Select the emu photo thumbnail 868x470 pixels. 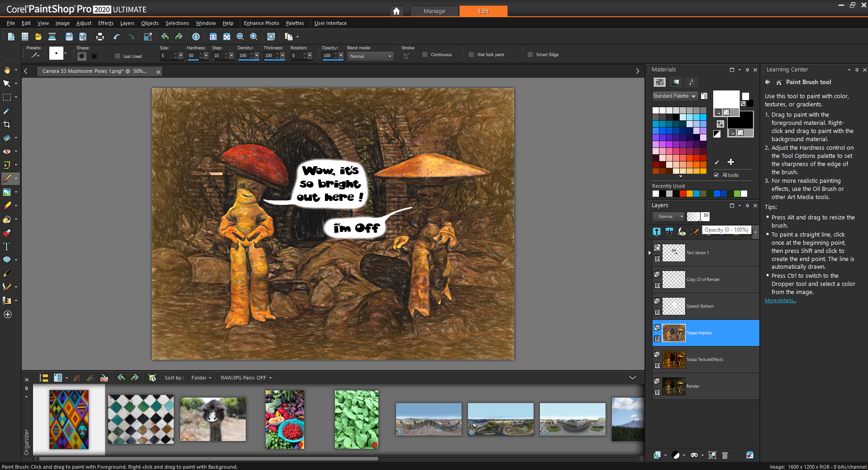point(213,419)
